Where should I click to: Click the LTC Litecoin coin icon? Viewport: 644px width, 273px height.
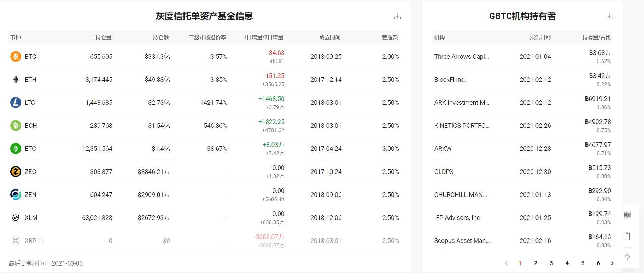[16, 102]
